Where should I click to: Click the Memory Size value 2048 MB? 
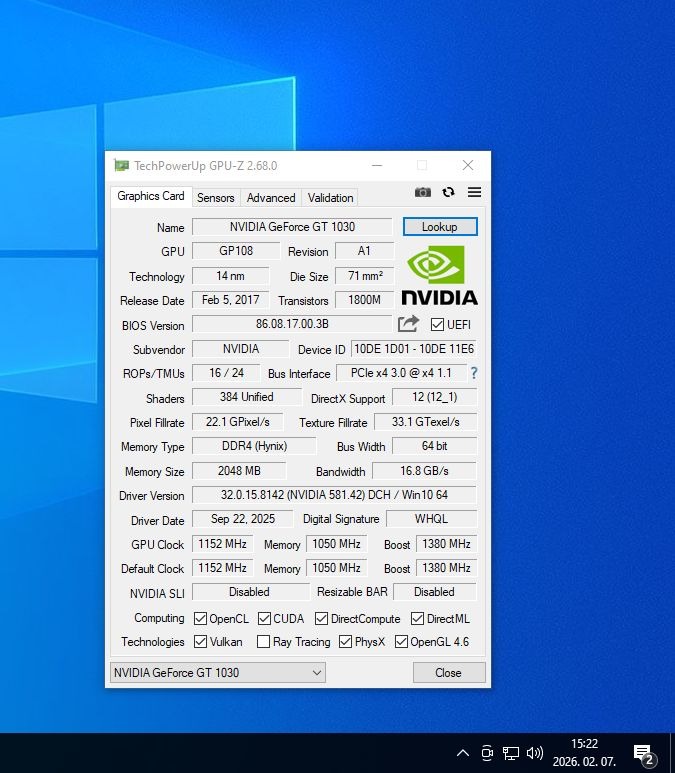(x=239, y=471)
